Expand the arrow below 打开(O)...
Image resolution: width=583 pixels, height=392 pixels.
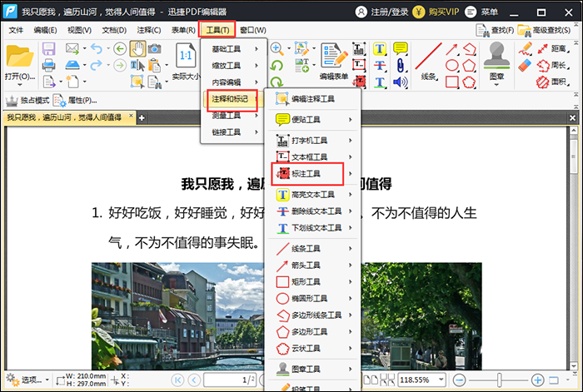point(20,85)
